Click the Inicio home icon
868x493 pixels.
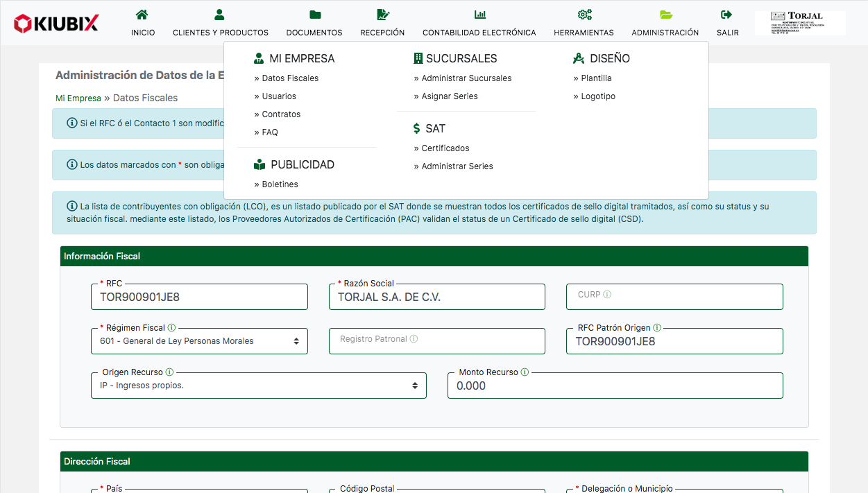[x=142, y=15]
